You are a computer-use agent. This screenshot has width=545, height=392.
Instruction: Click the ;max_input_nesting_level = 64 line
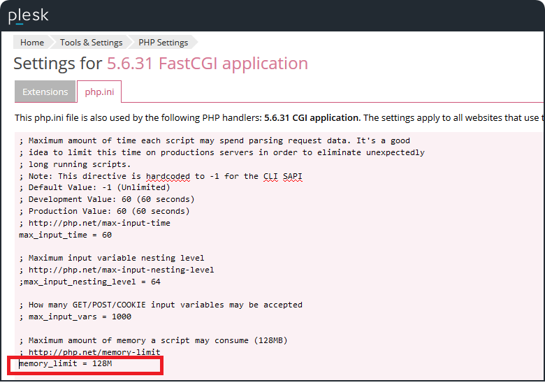pyautogui.click(x=90, y=282)
